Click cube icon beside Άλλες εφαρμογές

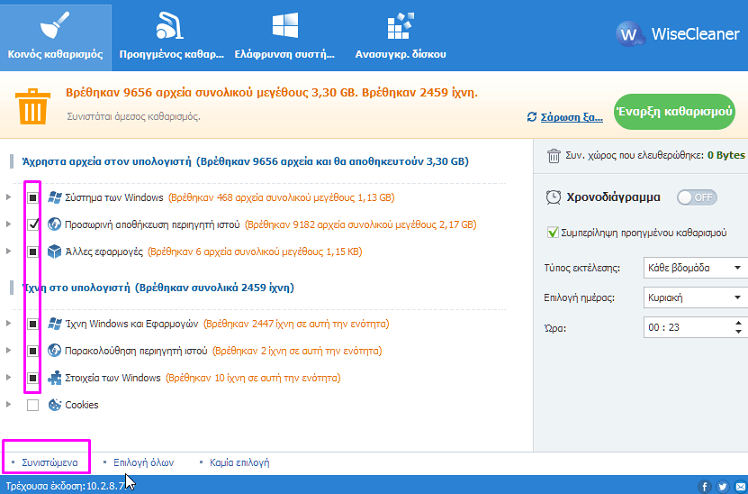[54, 251]
